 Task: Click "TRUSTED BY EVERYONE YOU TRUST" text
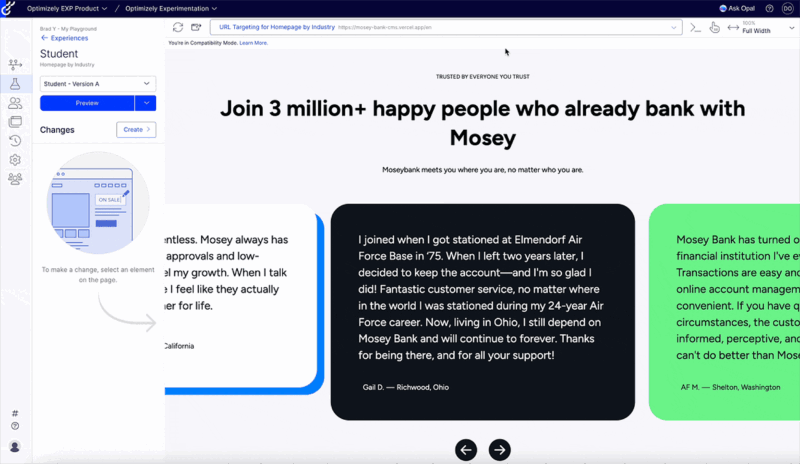pos(483,77)
